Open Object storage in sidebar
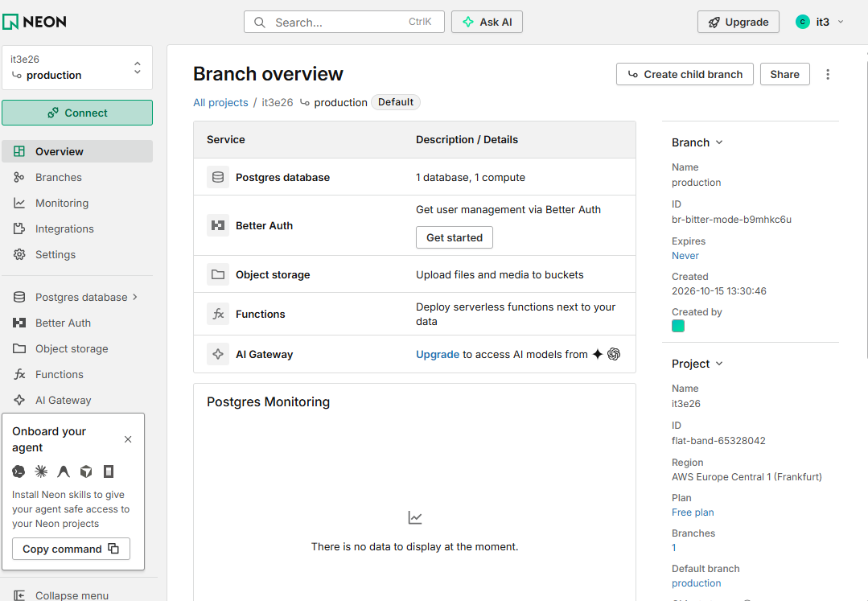The width and height of the screenshot is (868, 601). coord(77,348)
